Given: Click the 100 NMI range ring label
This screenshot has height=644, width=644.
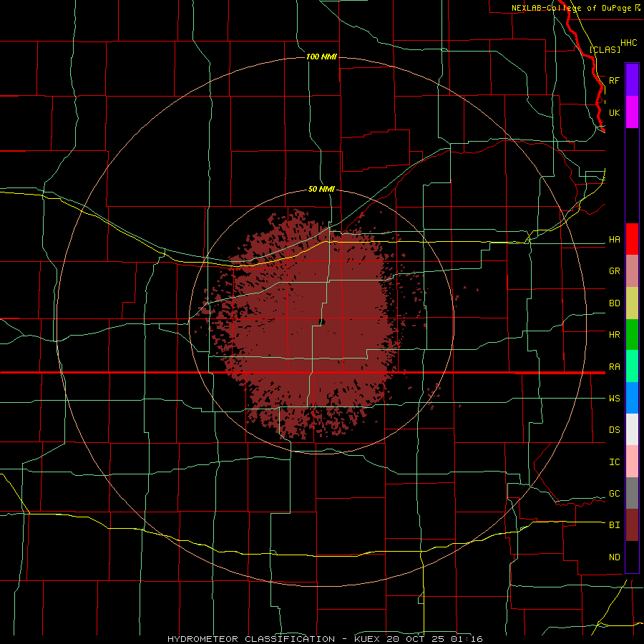Looking at the screenshot, I should [x=321, y=57].
